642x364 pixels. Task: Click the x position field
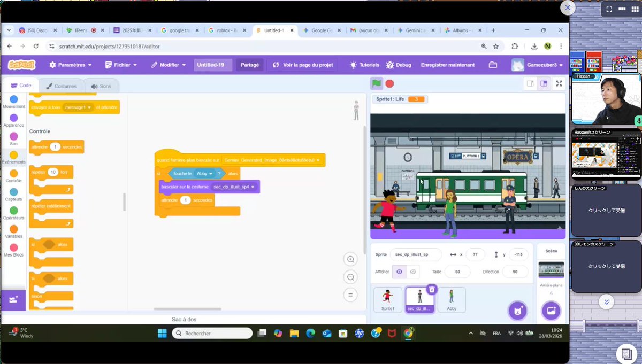[475, 254]
